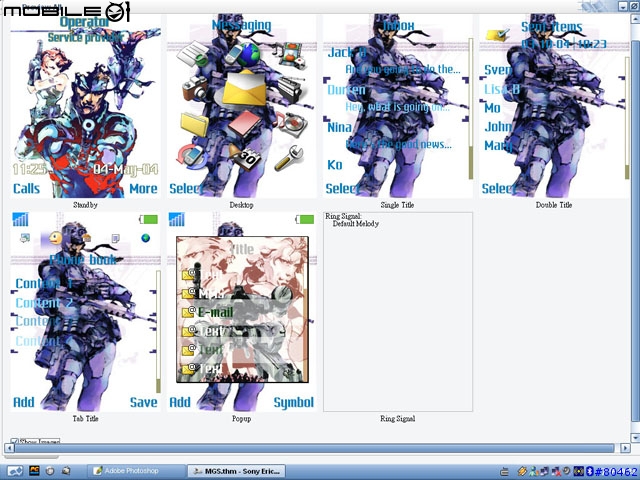Select "Nina" in the Inbox preview
Screen dimensions: 640x480
tap(340, 127)
